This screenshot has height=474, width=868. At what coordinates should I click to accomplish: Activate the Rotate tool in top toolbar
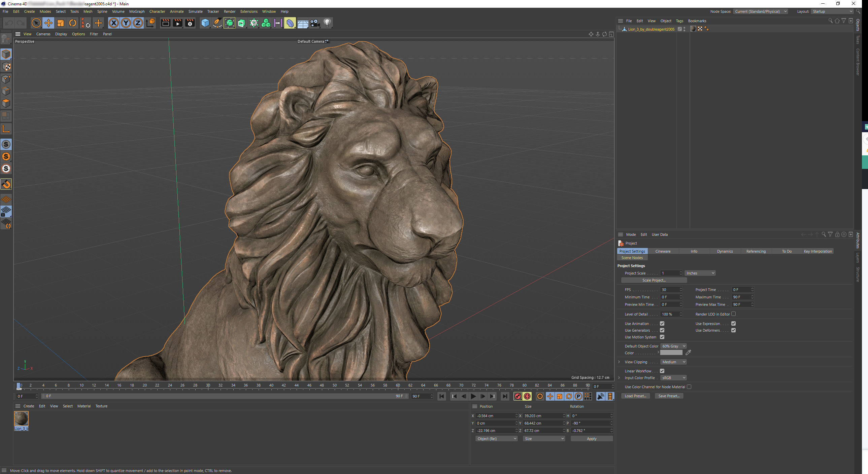tap(73, 23)
